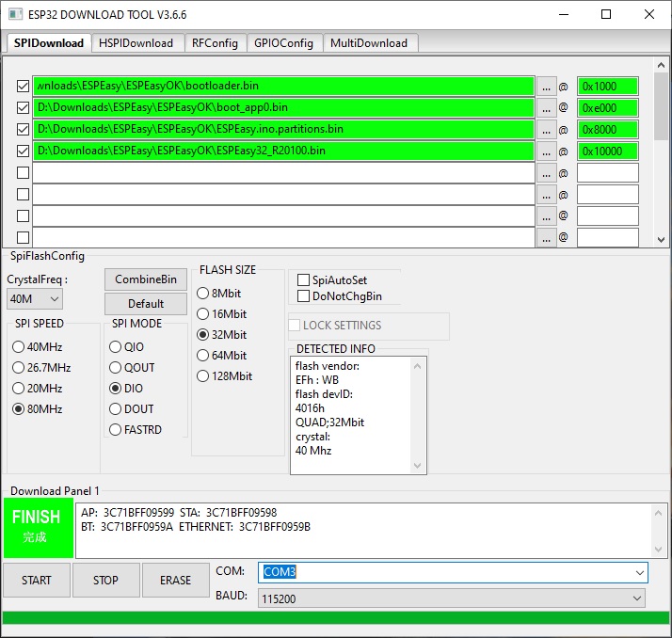Select the 40MHz SPI speed option
Viewport: 672px width, 638px height.
(x=19, y=347)
